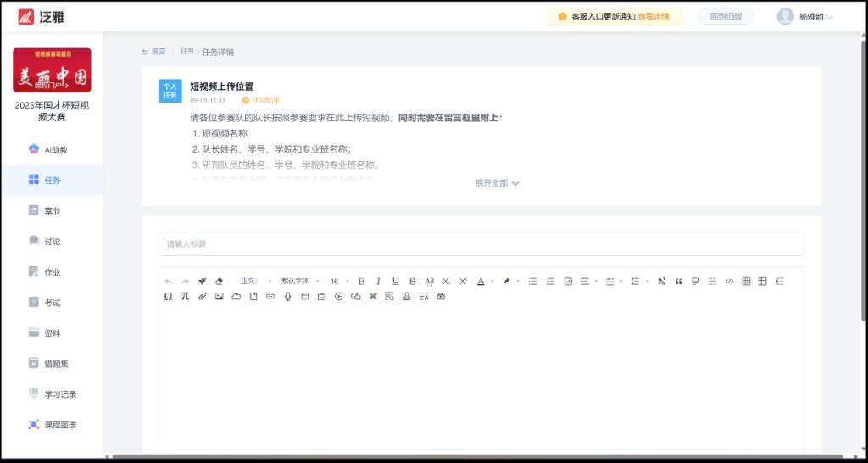Toggle underline formatting
Screen dimensions: 868x463
click(395, 282)
